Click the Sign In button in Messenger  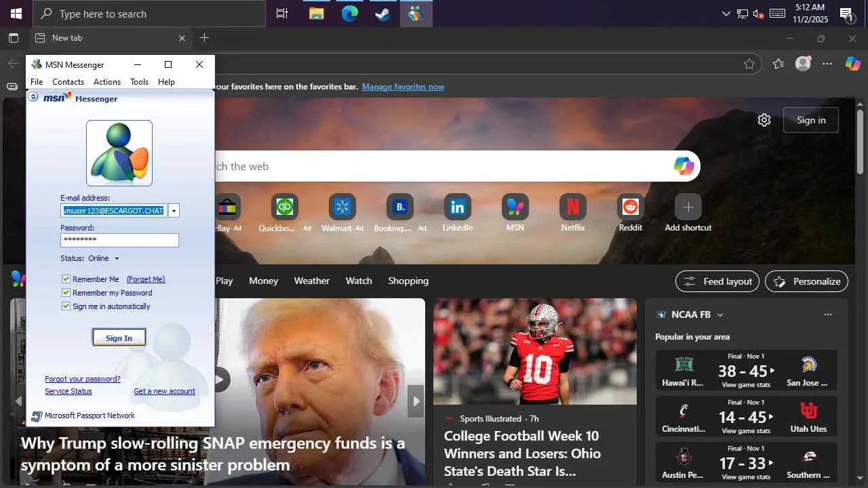click(119, 338)
